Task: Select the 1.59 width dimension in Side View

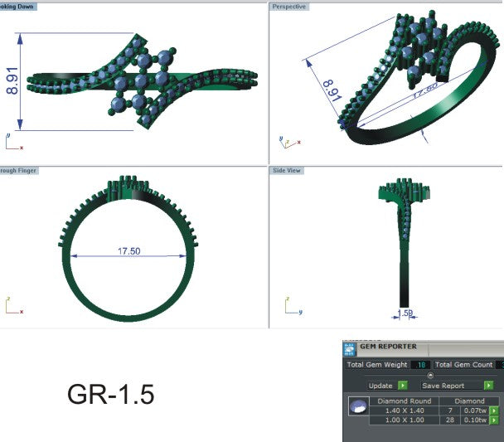Action: (x=405, y=313)
